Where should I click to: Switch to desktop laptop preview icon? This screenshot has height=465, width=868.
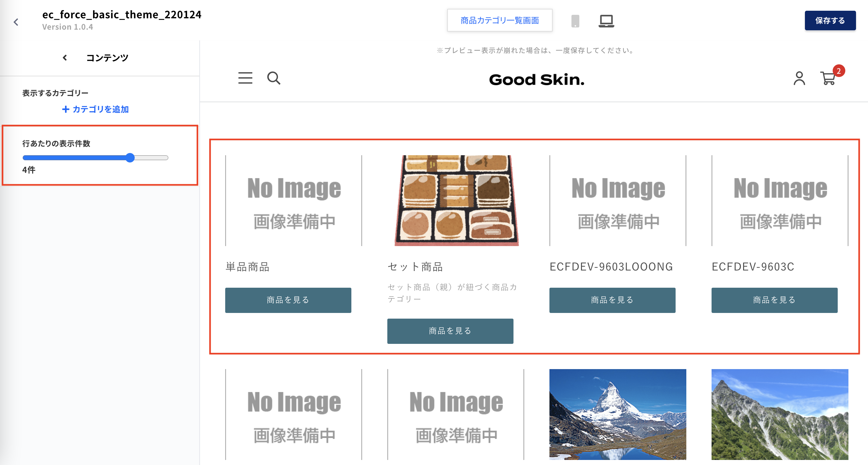pos(606,21)
